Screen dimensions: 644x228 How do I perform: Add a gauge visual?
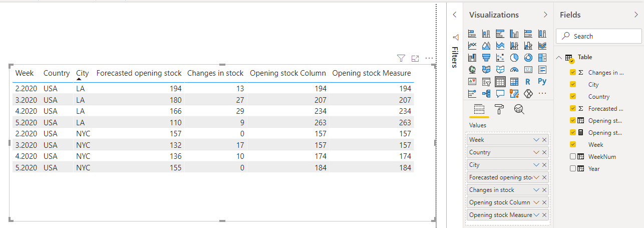coord(514,70)
